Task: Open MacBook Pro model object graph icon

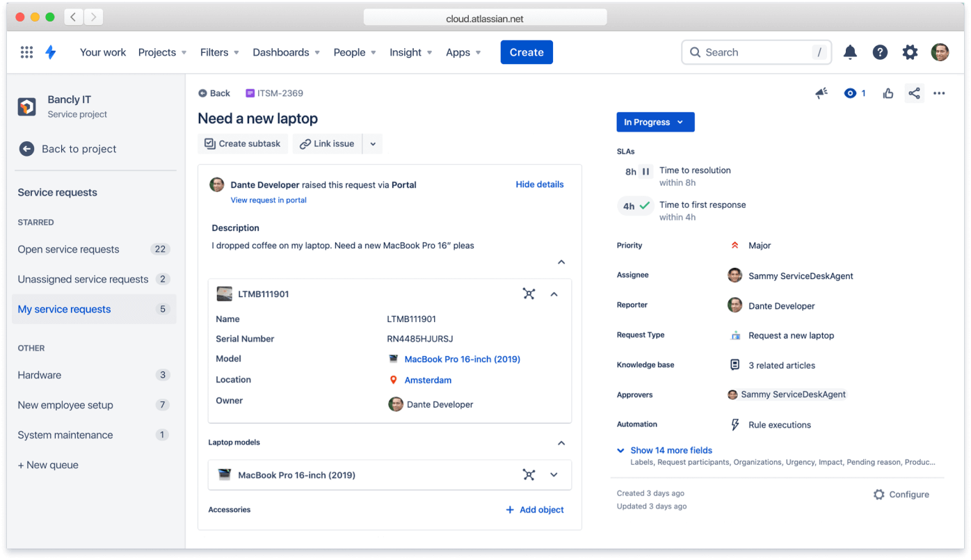Action: coord(529,474)
